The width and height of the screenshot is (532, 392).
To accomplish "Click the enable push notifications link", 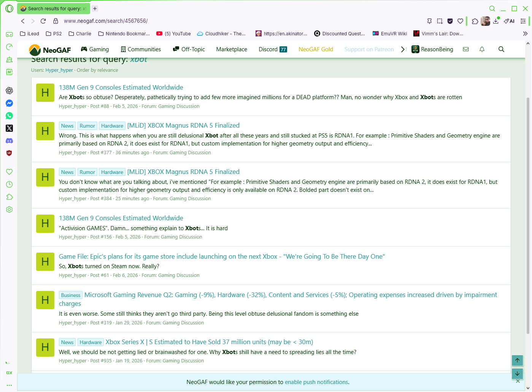I will [x=316, y=382].
